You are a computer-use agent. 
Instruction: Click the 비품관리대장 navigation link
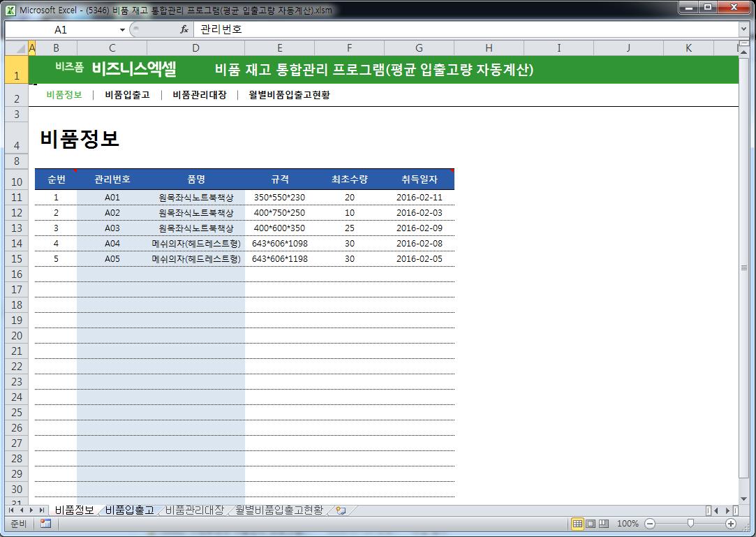point(200,96)
